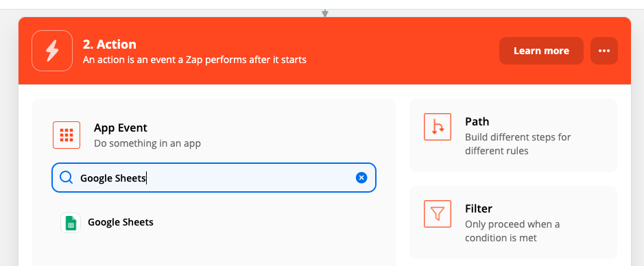Choose the Google Sheets search result label

point(121,222)
